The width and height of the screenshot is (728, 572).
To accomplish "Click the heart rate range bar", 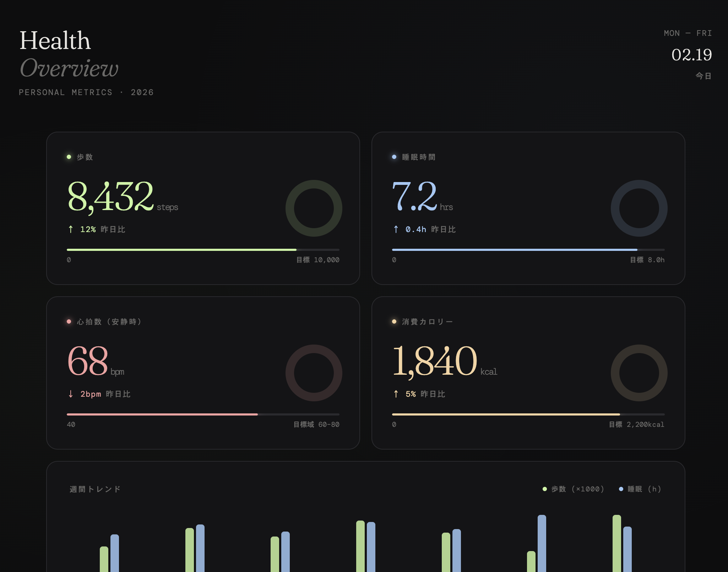I will click(x=203, y=414).
